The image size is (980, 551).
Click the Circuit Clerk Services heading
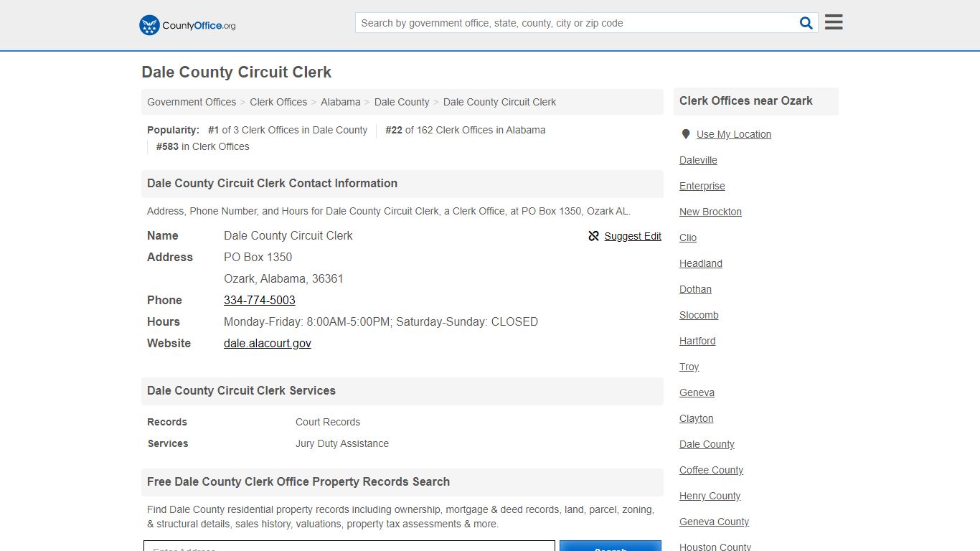pyautogui.click(x=241, y=391)
